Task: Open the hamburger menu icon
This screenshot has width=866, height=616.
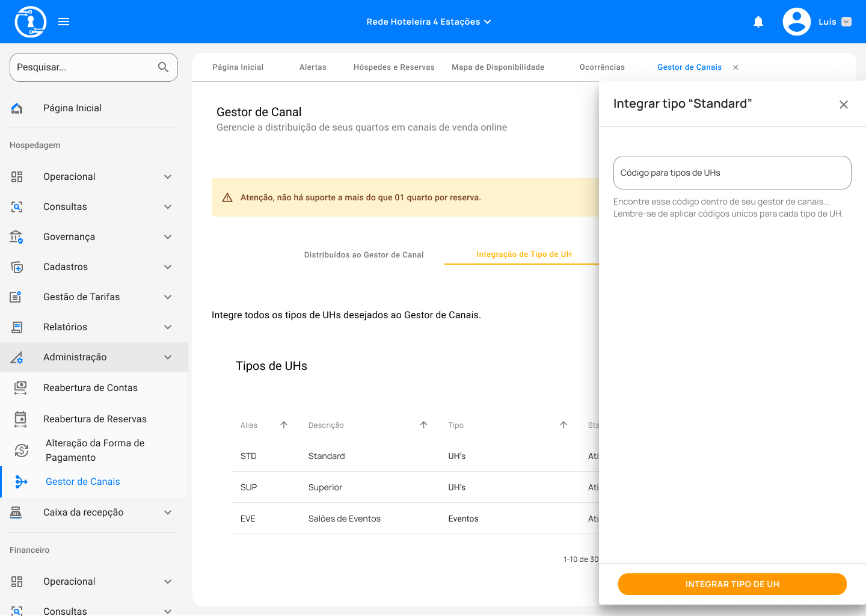Action: pos(64,22)
